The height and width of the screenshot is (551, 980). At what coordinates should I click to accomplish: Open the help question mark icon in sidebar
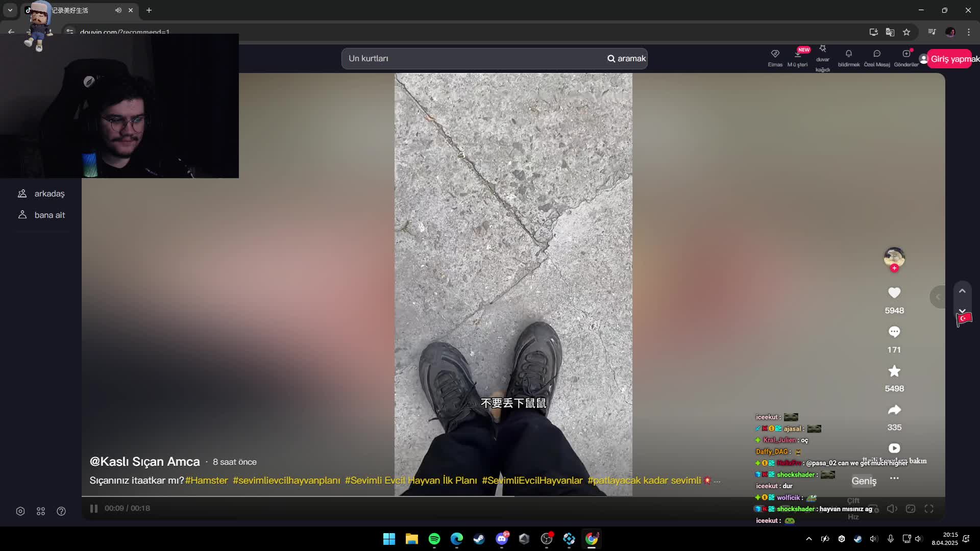point(61,511)
